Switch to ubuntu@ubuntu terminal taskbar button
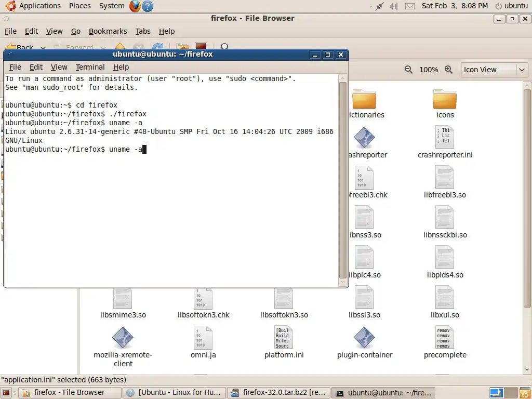This screenshot has width=532, height=399. (x=383, y=393)
